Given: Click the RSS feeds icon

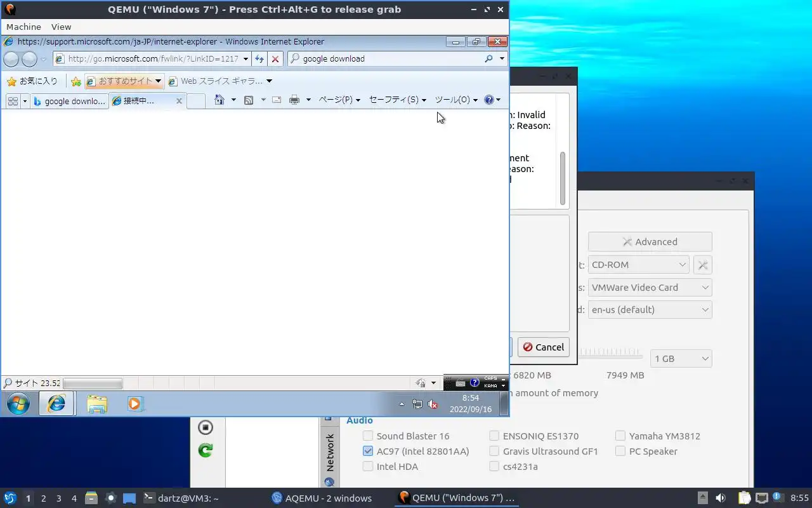Looking at the screenshot, I should (249, 100).
